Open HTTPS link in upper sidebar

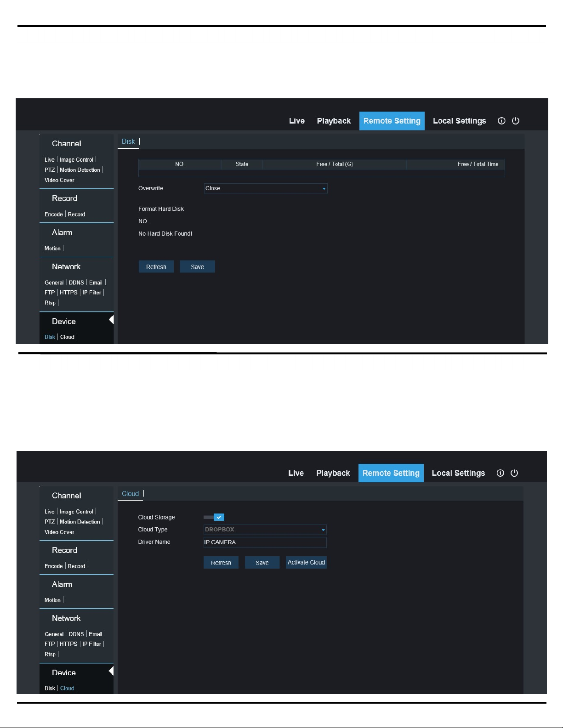point(68,293)
